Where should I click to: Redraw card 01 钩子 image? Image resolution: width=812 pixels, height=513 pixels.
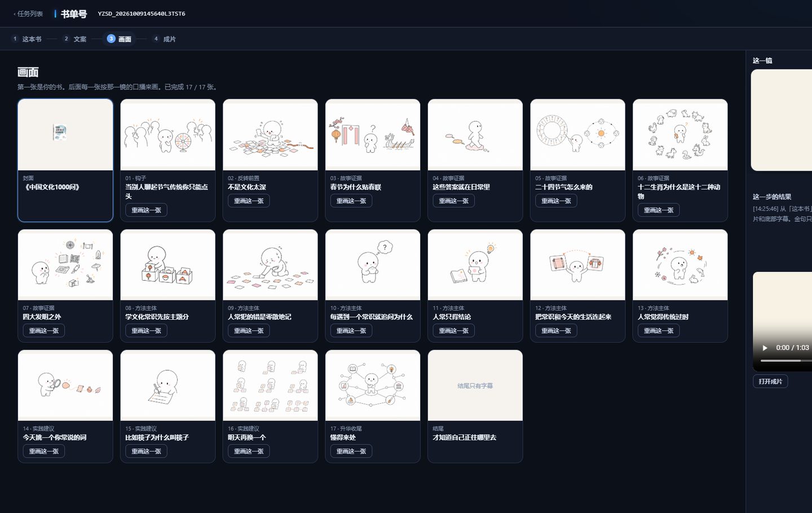146,210
